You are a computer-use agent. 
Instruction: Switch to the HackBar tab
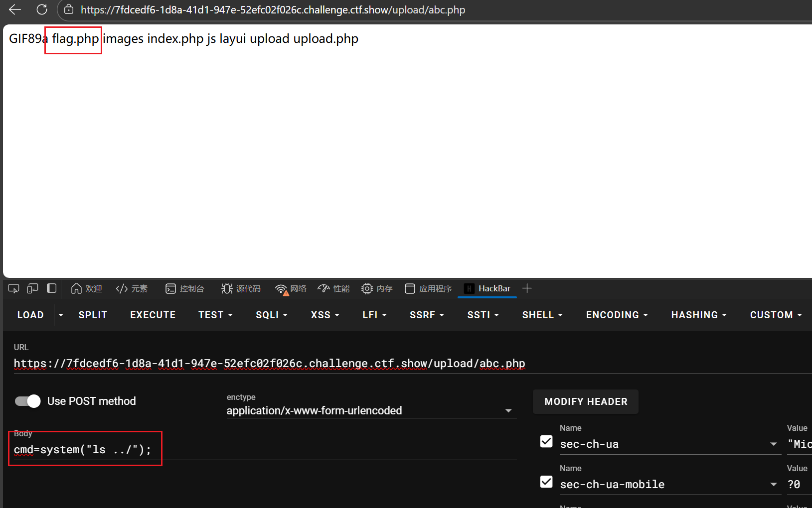pyautogui.click(x=487, y=289)
